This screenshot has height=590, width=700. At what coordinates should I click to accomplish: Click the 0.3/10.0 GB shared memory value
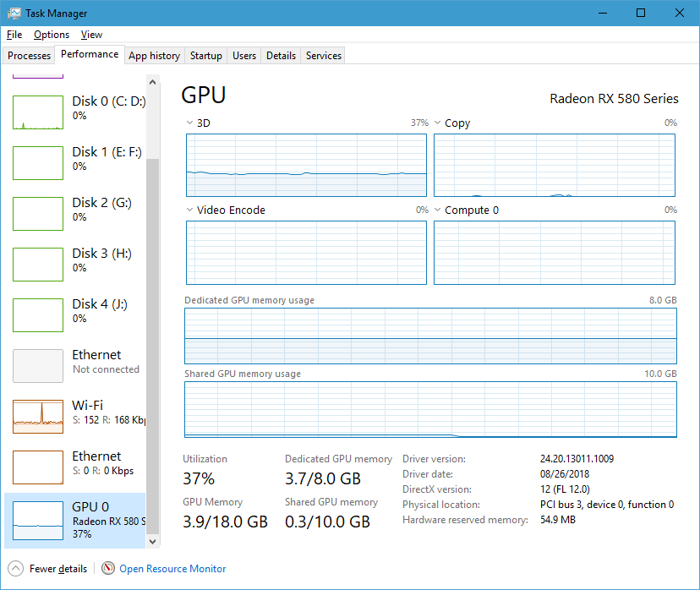pos(328,522)
